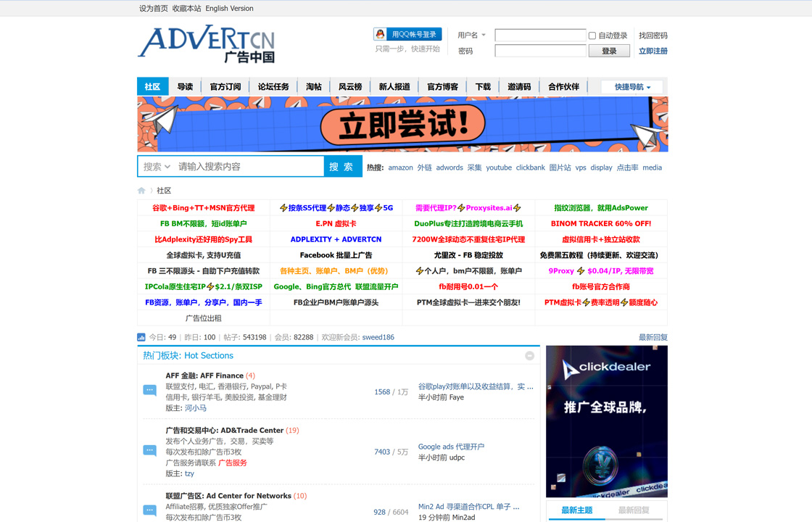
Task: Switch to English Version
Action: 229,8
